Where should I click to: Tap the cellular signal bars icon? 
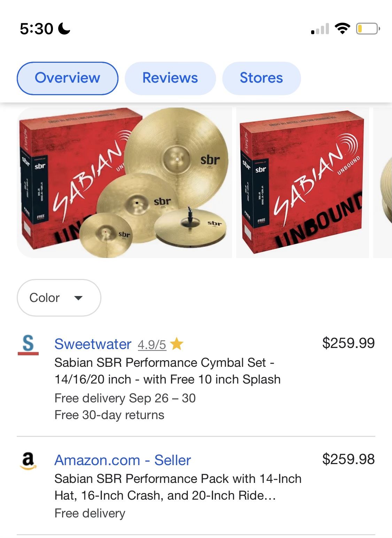click(320, 29)
